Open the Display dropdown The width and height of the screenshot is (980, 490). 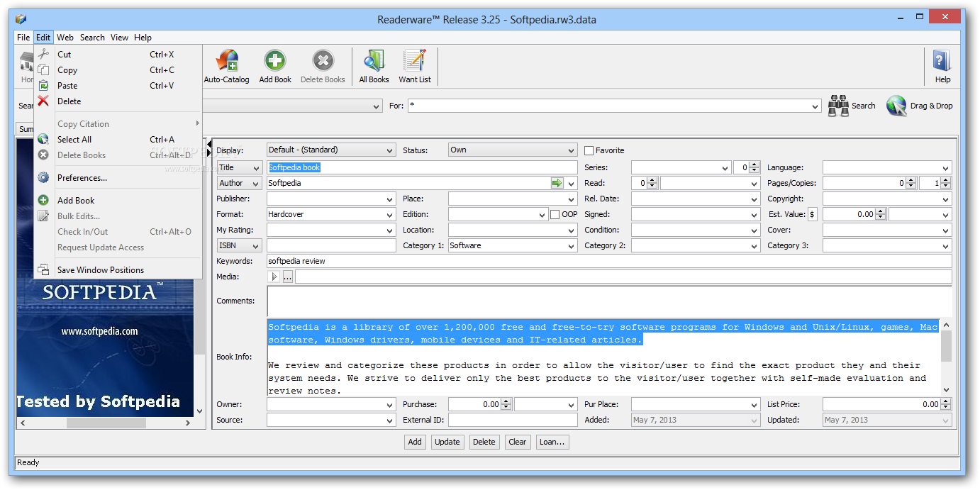331,150
